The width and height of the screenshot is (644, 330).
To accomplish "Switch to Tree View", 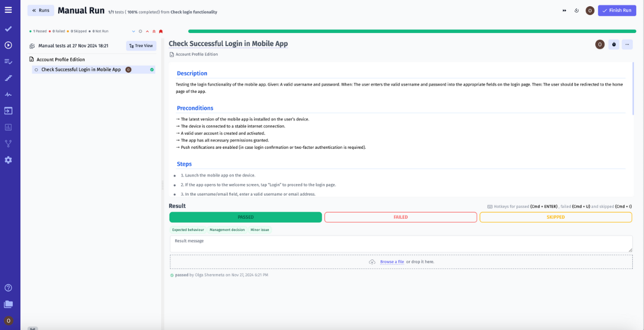I will pos(140,45).
